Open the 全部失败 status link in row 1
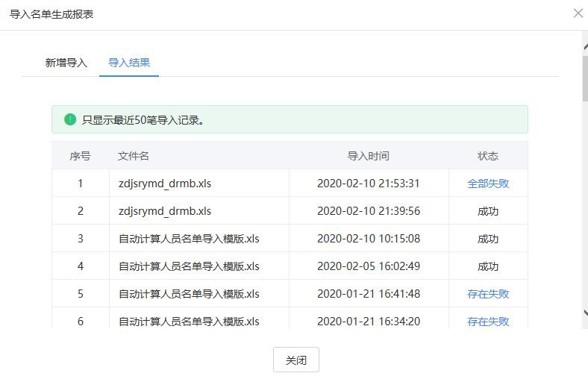This screenshot has height=376, width=588. click(x=488, y=184)
